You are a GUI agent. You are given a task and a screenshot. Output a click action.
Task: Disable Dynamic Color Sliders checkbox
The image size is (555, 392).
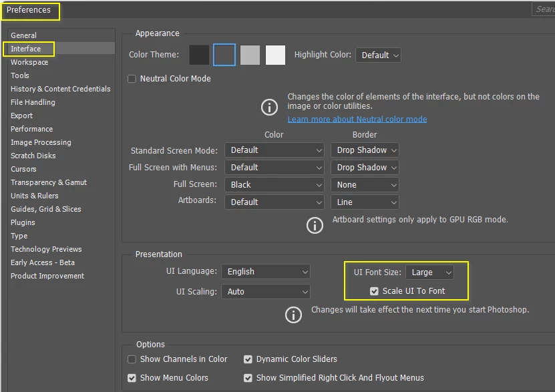tap(248, 359)
